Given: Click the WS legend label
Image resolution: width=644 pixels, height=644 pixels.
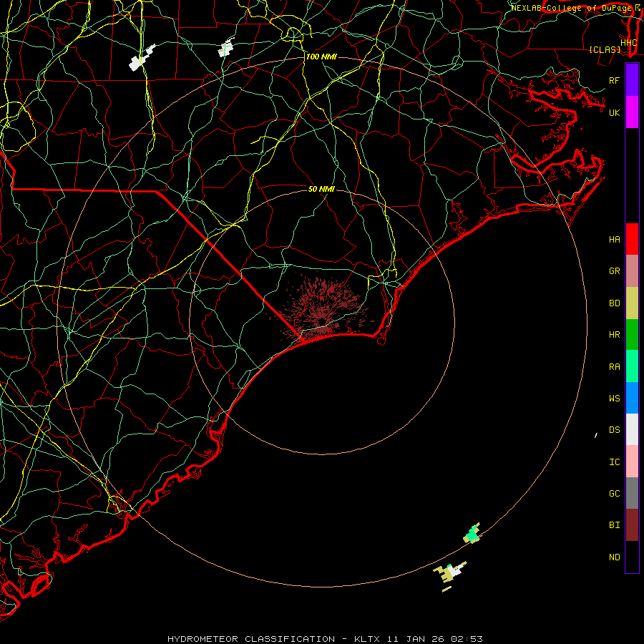Looking at the screenshot, I should pyautogui.click(x=614, y=399).
